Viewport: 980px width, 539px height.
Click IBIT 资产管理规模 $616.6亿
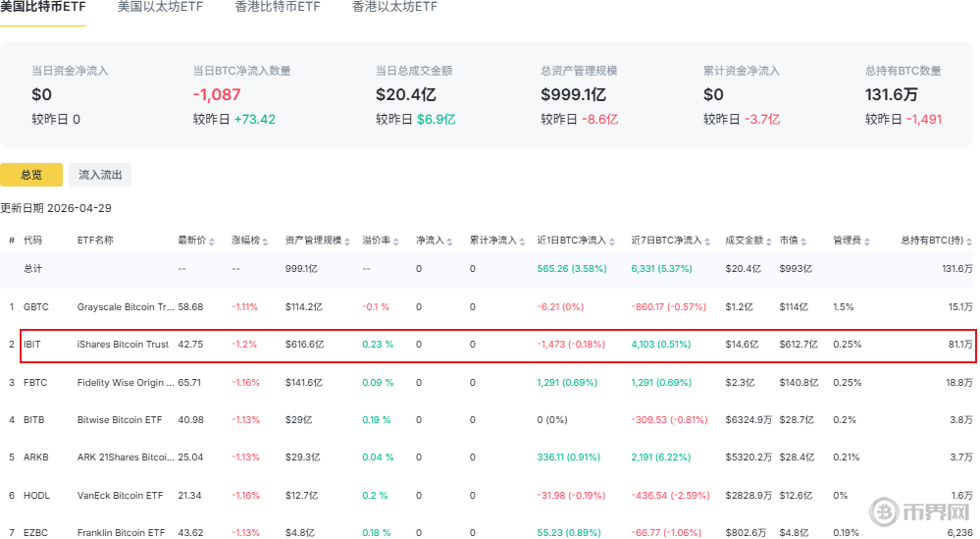click(304, 344)
